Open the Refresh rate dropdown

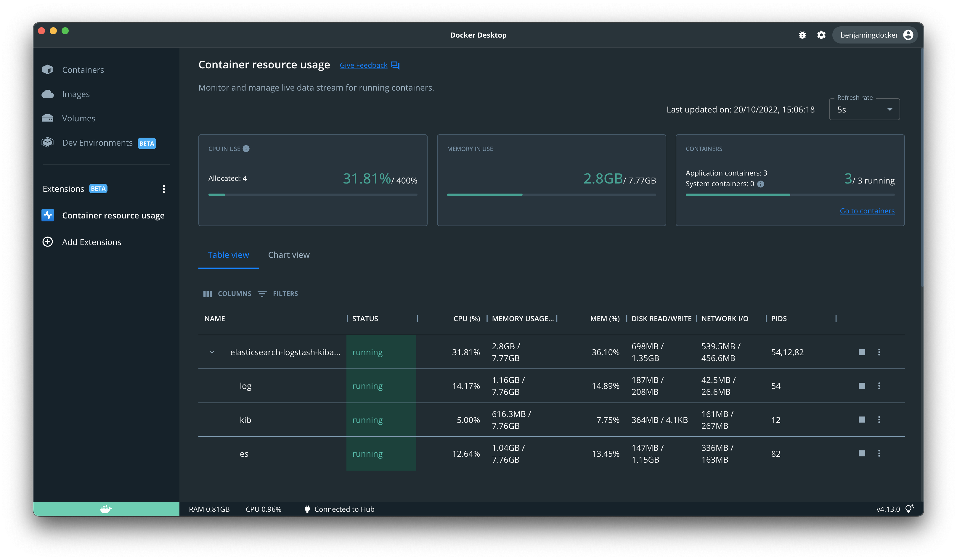864,110
